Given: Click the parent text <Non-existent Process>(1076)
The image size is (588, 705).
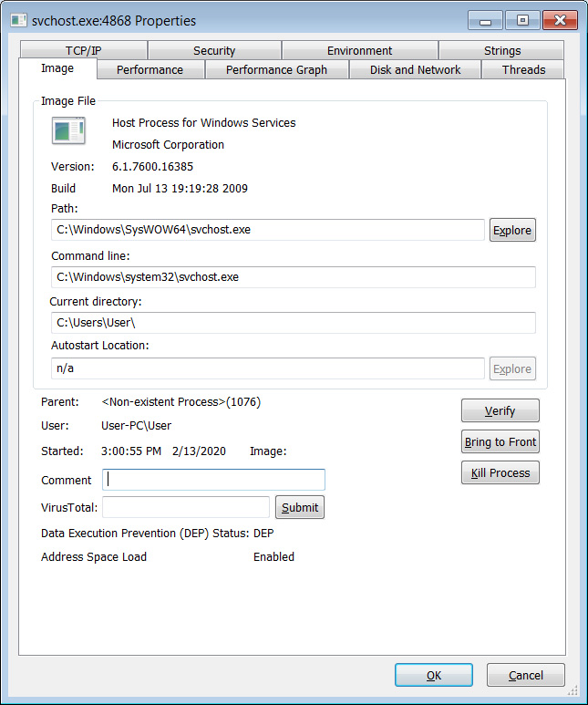Looking at the screenshot, I should 181,402.
